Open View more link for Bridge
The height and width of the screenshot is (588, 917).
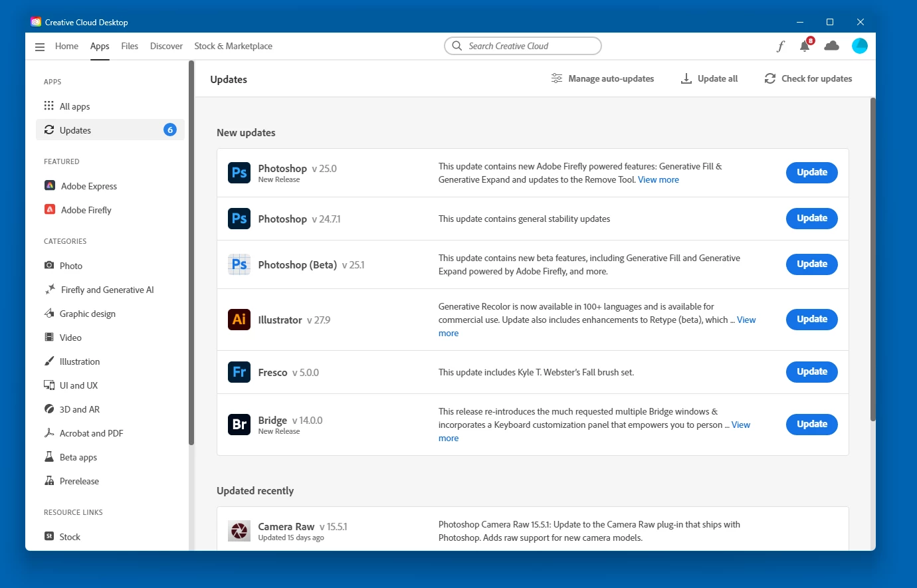(741, 425)
